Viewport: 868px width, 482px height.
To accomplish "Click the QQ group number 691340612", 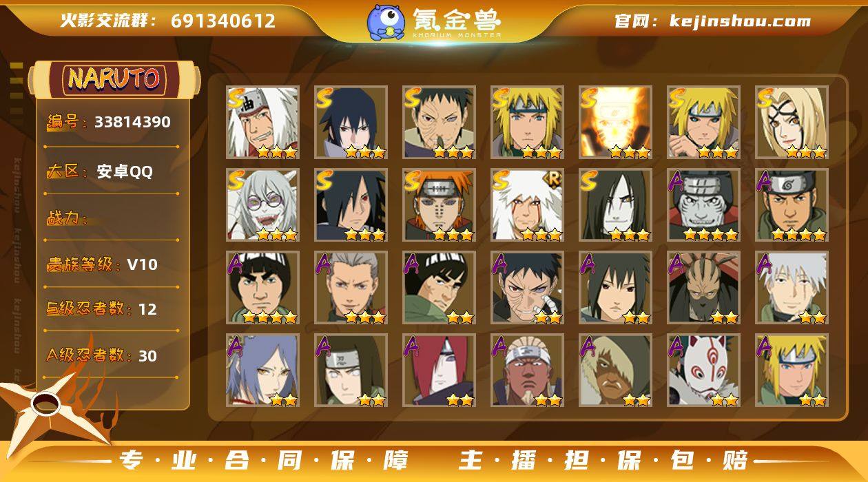I will [x=169, y=21].
